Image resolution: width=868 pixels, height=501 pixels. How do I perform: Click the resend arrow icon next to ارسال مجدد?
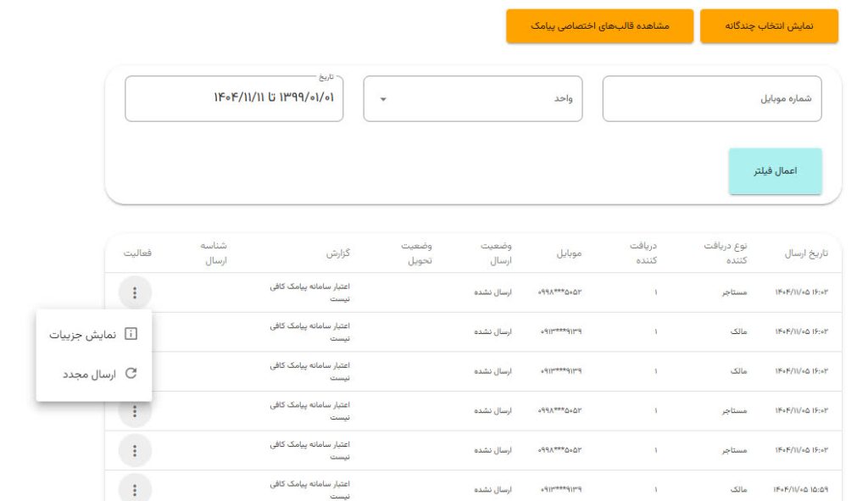pyautogui.click(x=131, y=373)
